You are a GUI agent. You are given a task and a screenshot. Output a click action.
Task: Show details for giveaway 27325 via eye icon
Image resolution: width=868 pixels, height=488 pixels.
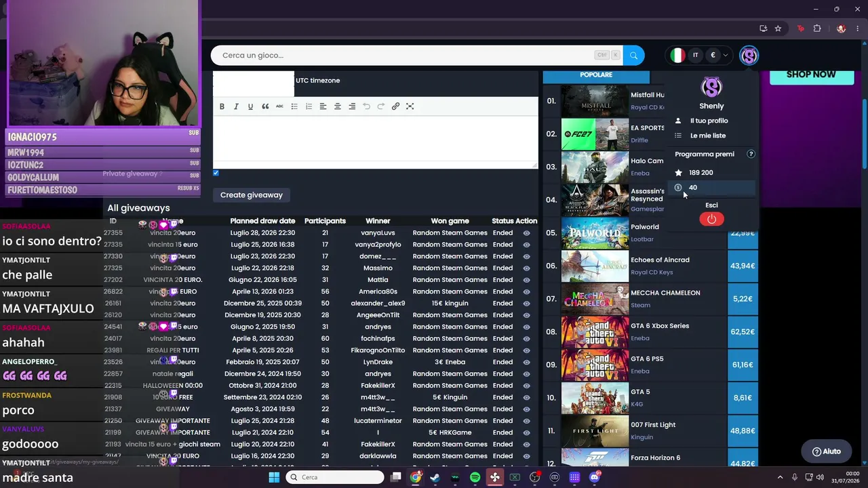526,268
